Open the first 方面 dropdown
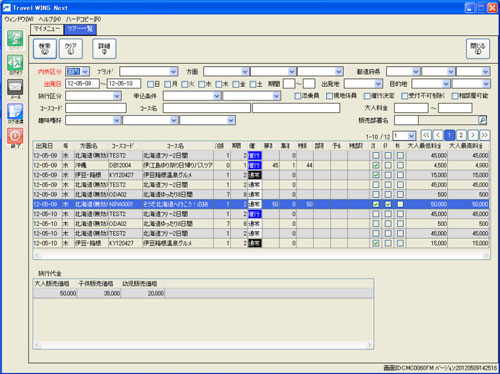 (x=245, y=71)
